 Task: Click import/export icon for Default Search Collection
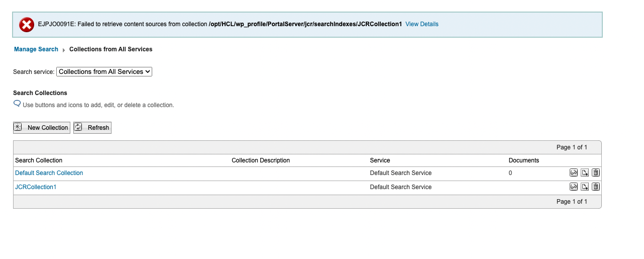pos(585,173)
